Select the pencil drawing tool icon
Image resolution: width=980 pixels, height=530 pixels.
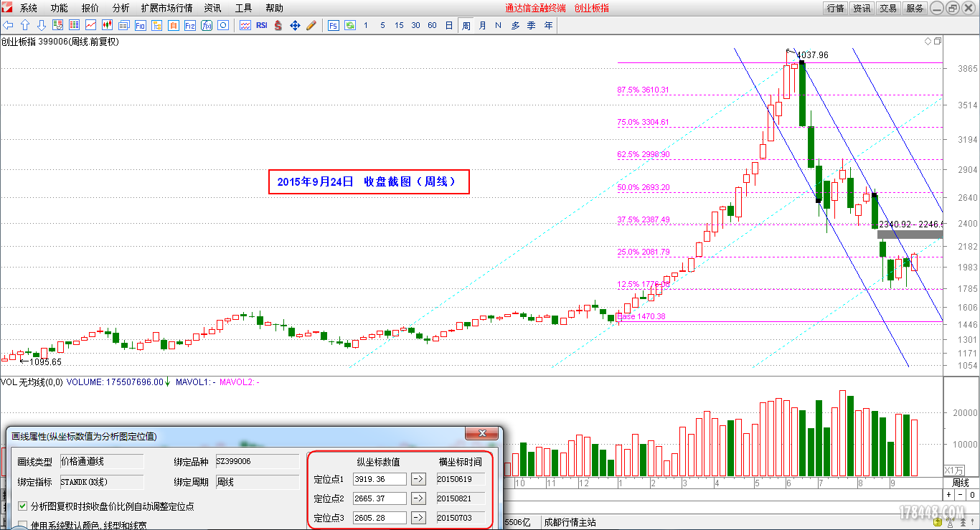pyautogui.click(x=311, y=25)
